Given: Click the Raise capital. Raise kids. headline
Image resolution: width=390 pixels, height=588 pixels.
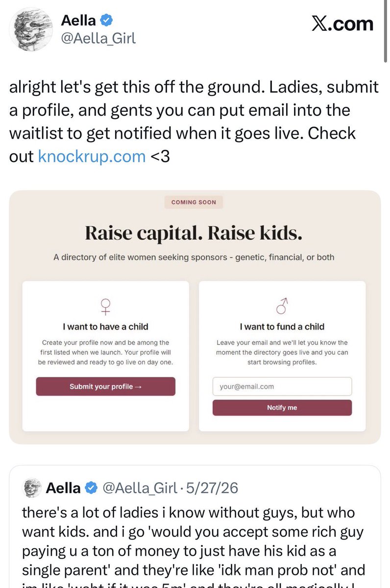Looking at the screenshot, I should 194,233.
